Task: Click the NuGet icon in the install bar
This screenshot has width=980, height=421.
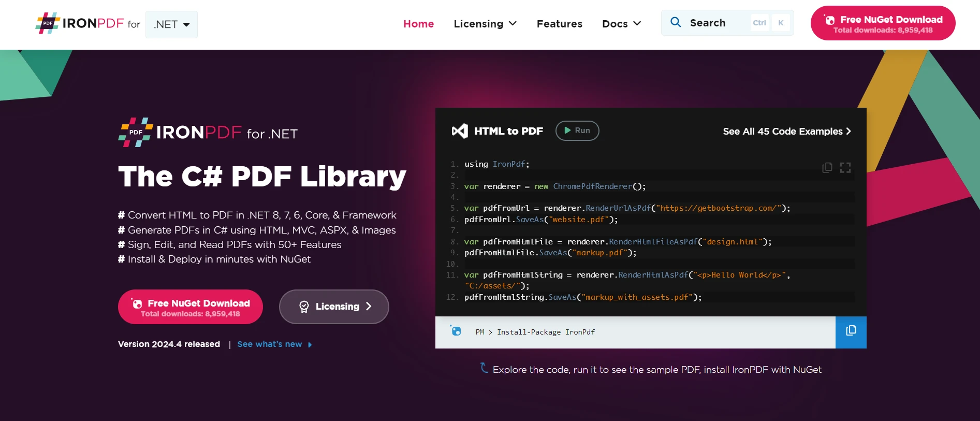Action: pyautogui.click(x=456, y=331)
